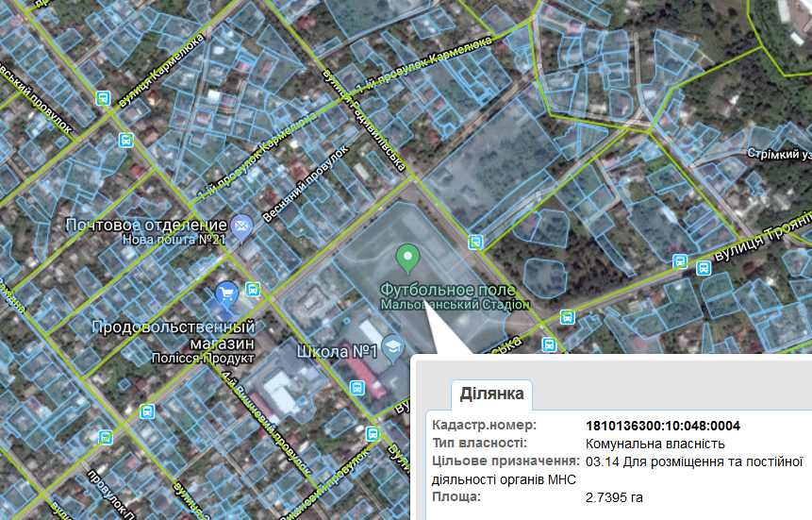Click the green pin above Футбольное поле
The image size is (812, 520).
(x=406, y=255)
